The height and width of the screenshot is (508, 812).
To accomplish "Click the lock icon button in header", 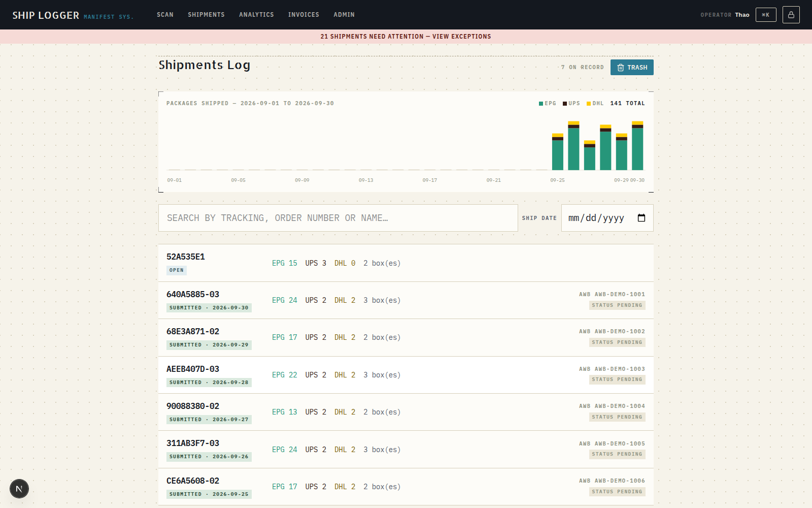I will (791, 15).
